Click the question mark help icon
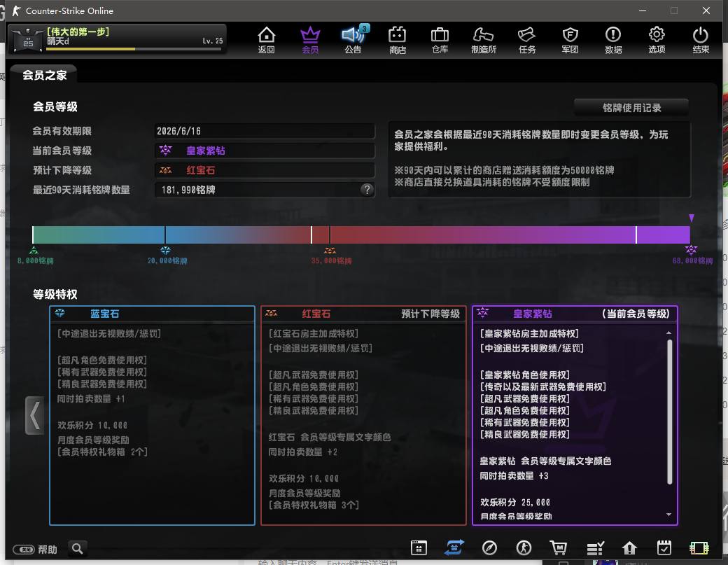The height and width of the screenshot is (565, 728). [x=367, y=190]
